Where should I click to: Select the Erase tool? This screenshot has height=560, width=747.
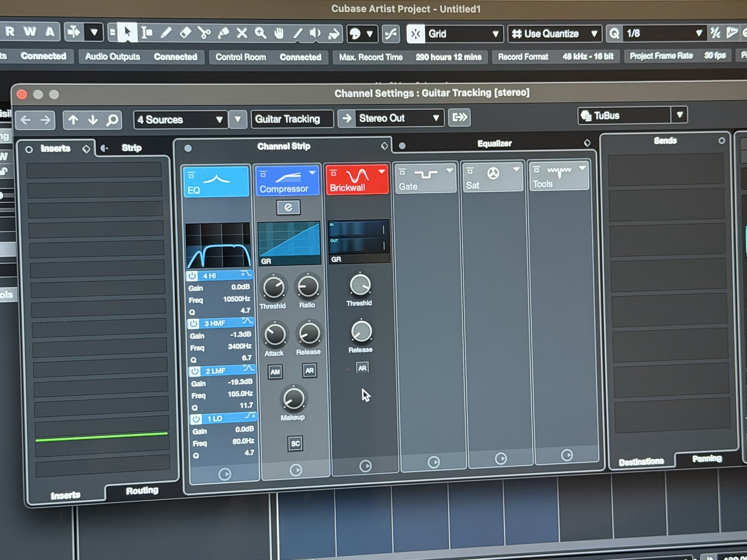[185, 33]
